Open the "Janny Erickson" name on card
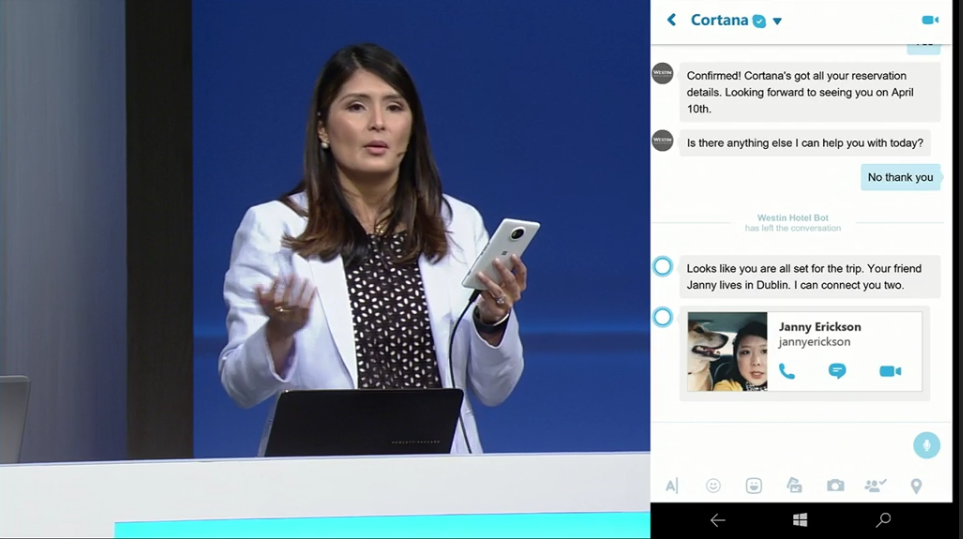This screenshot has height=539, width=963. point(820,327)
